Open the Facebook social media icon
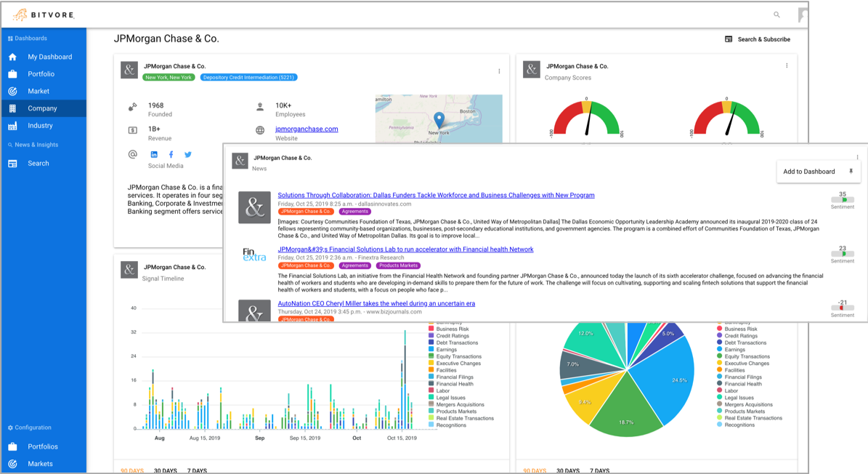The width and height of the screenshot is (868, 474). pos(171,155)
